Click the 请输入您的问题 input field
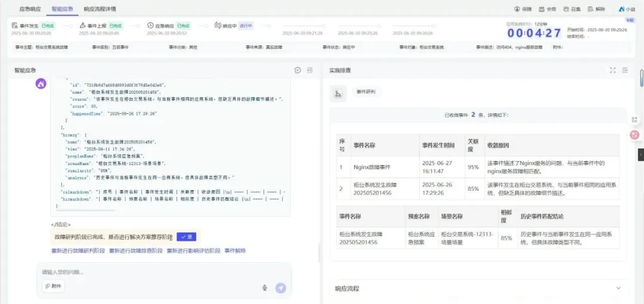This screenshot has width=644, height=304. tap(149, 272)
